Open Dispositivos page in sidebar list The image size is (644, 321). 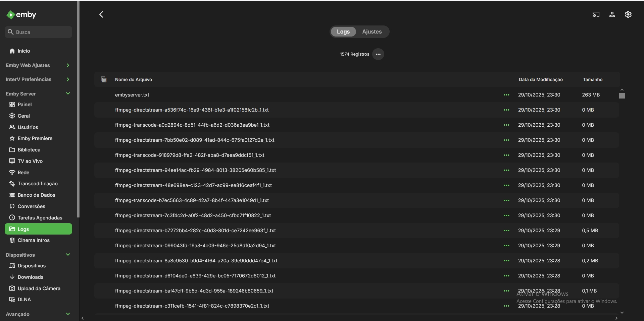click(x=38, y=266)
